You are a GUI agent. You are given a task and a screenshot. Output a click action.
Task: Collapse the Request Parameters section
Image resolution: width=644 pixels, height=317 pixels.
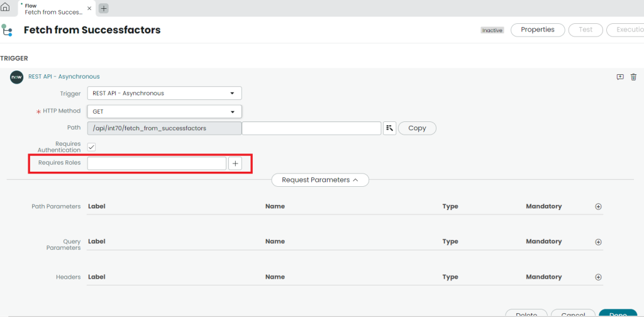pos(319,180)
